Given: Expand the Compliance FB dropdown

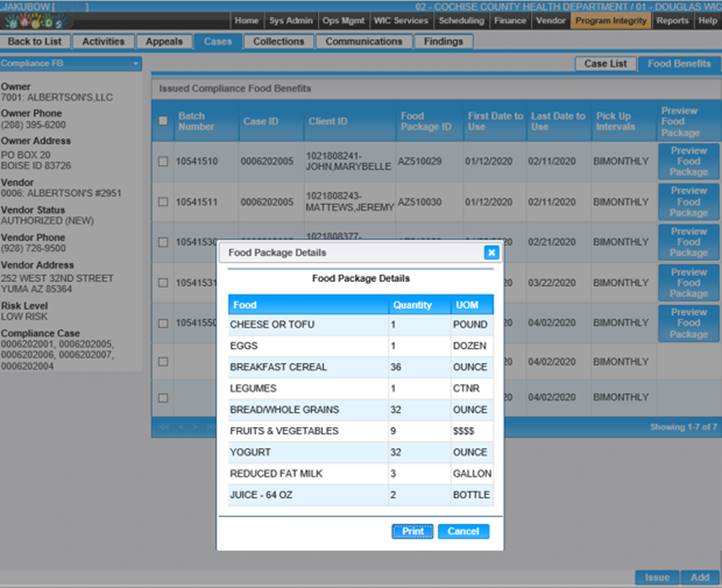Looking at the screenshot, I should click(x=70, y=64).
